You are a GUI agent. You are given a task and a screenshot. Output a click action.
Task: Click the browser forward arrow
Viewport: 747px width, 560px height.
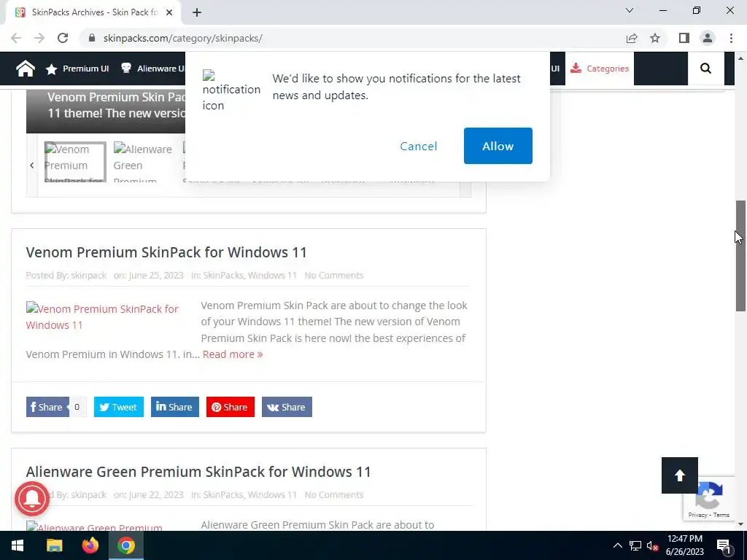click(39, 38)
